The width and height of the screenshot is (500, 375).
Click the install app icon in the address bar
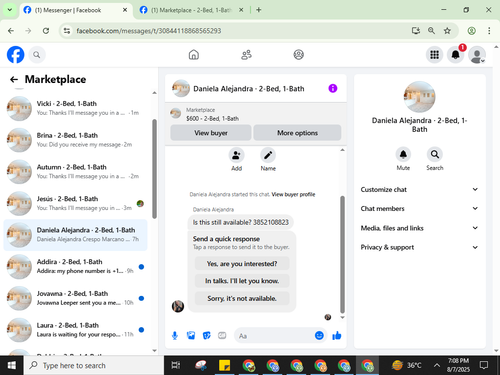[416, 31]
